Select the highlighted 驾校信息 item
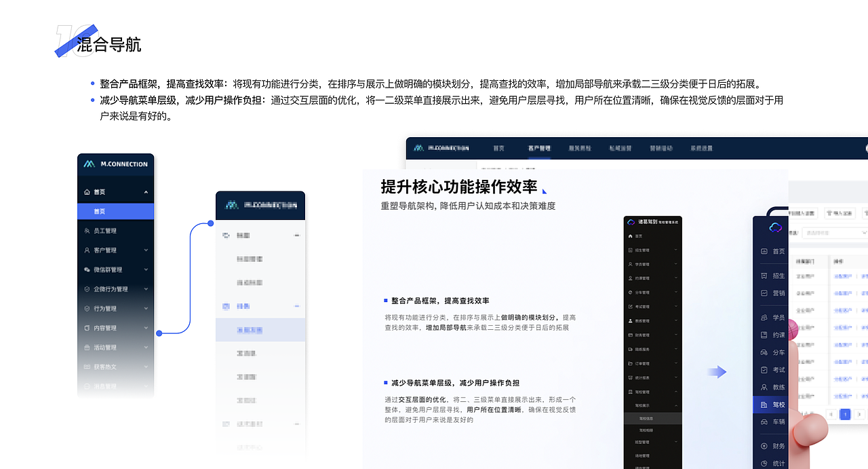Viewport: 868px width, 469px height. point(652,419)
